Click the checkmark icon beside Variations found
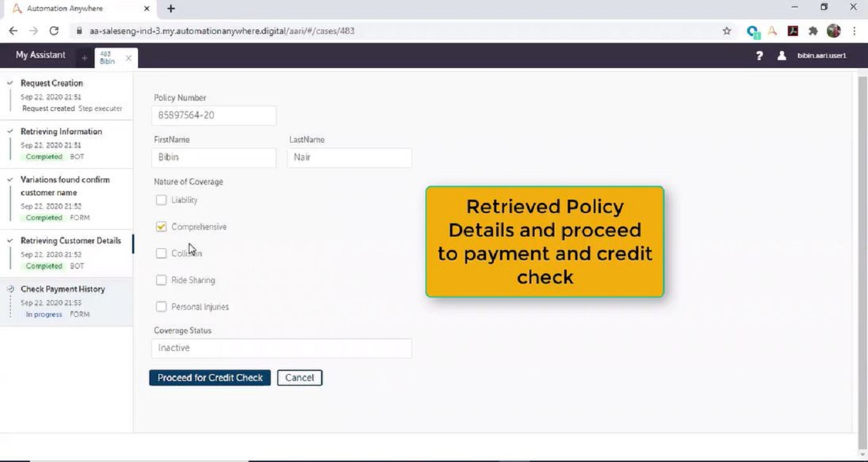The width and height of the screenshot is (868, 462). (10, 180)
